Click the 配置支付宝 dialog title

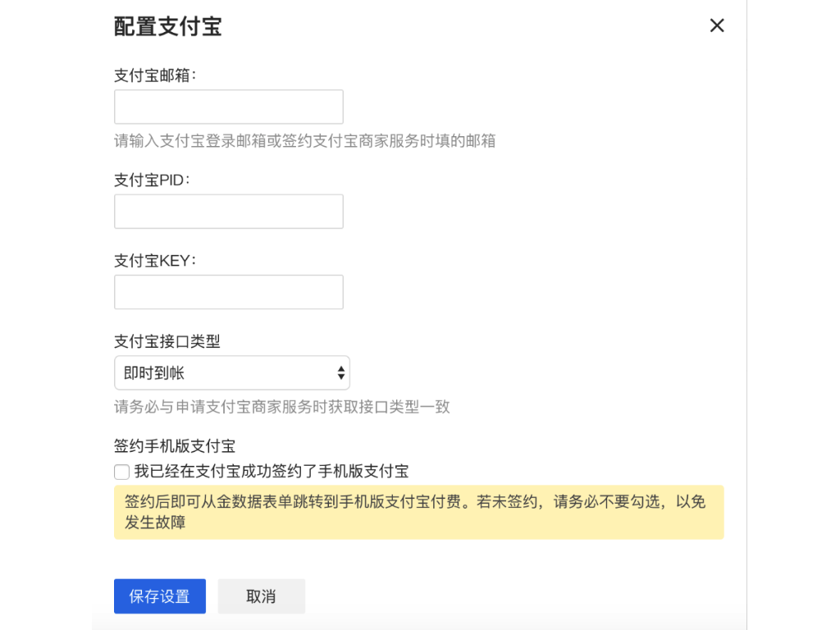[167, 26]
